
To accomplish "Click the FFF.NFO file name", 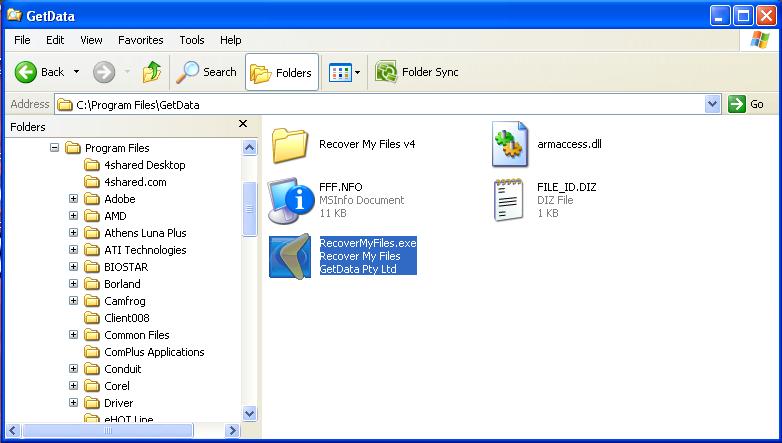I will (341, 187).
